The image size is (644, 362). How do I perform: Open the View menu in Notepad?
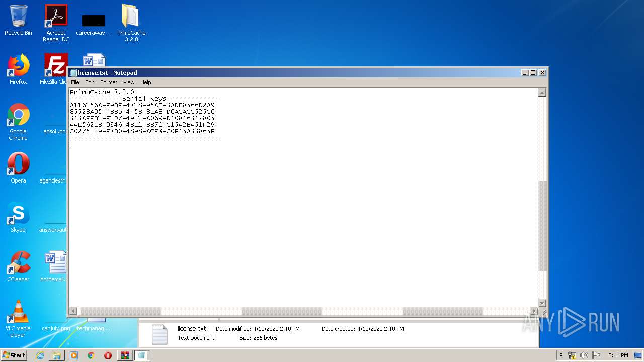[x=129, y=82]
